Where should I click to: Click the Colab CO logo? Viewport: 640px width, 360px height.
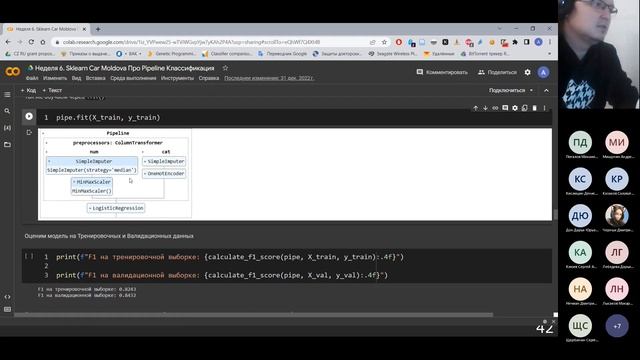coord(13,72)
